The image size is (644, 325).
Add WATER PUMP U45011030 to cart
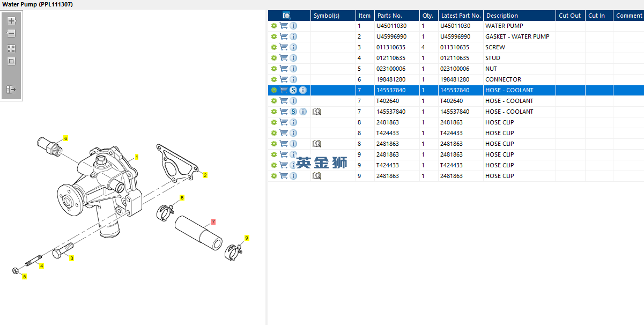click(x=284, y=26)
